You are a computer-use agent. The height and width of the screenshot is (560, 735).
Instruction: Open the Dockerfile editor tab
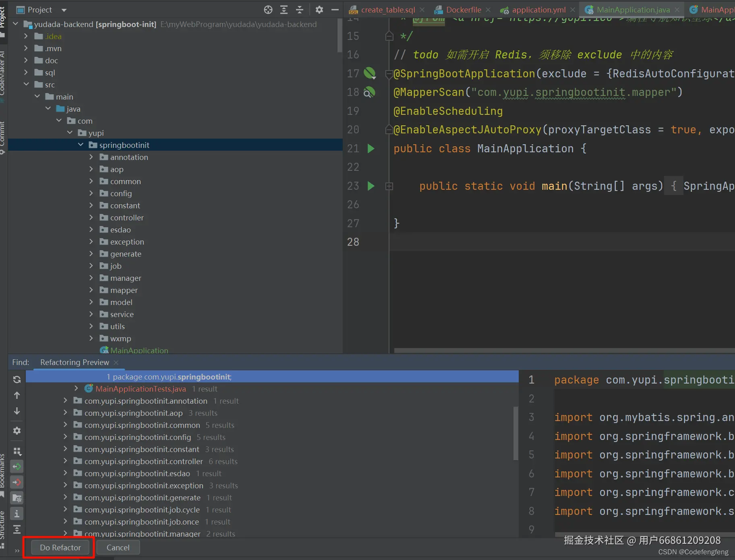coord(463,10)
